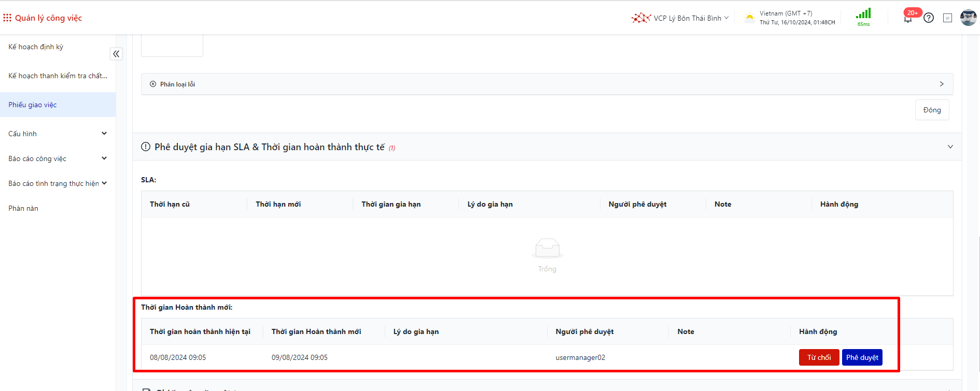Click the Quản lý công việc title link

click(48, 18)
